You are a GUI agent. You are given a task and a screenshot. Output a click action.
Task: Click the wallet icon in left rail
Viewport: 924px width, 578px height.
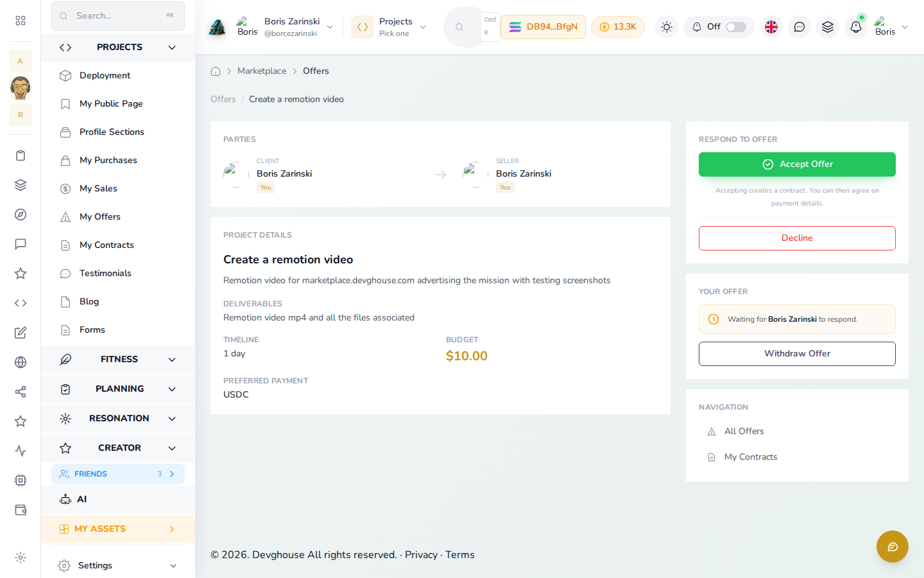(21, 510)
